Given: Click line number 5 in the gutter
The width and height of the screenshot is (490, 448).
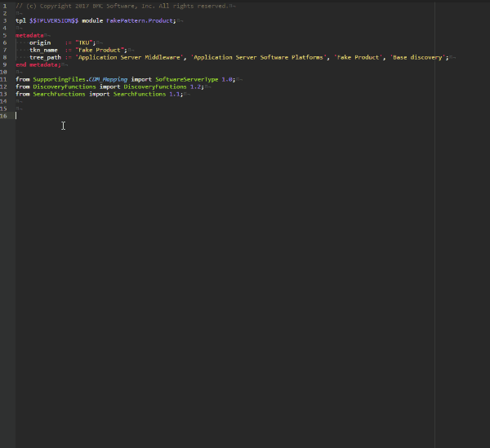Looking at the screenshot, I should coord(5,35).
